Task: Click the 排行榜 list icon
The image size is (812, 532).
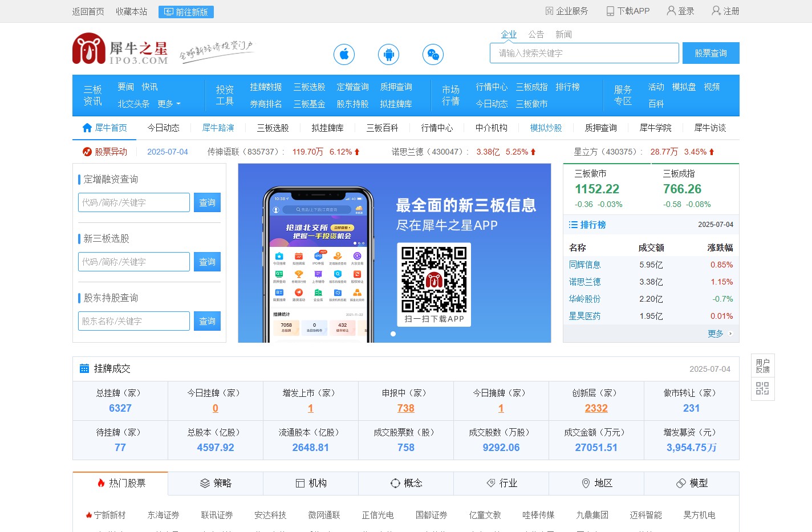Action: point(573,225)
